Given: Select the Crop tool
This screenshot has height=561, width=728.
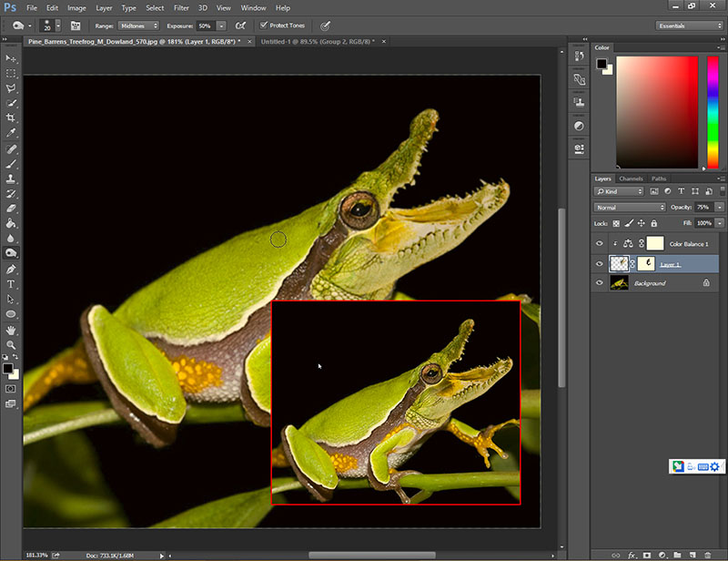Looking at the screenshot, I should coord(11,118).
